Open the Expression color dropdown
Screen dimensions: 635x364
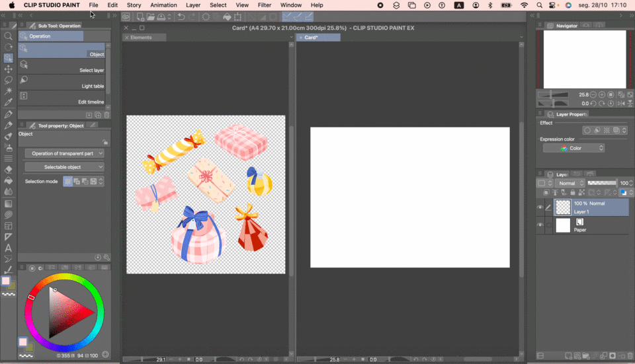coord(573,148)
